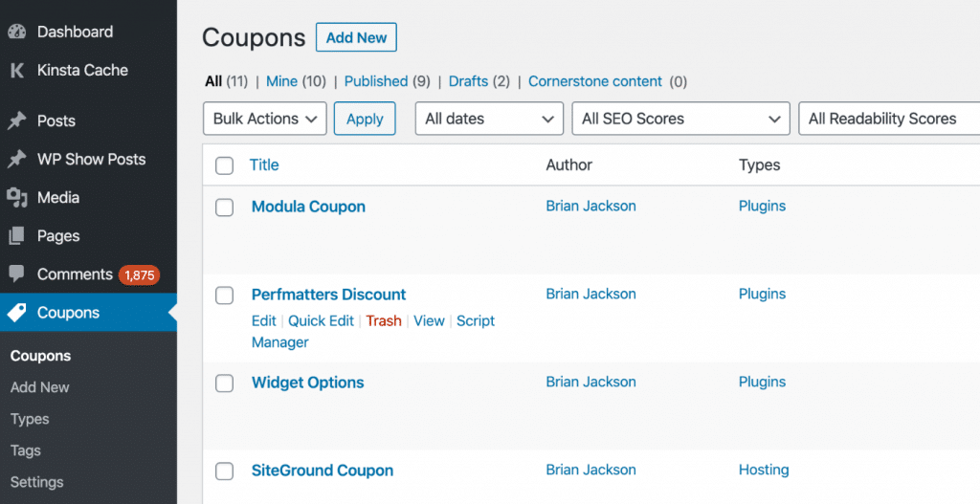Open the Modula Coupon title link

pyautogui.click(x=309, y=207)
